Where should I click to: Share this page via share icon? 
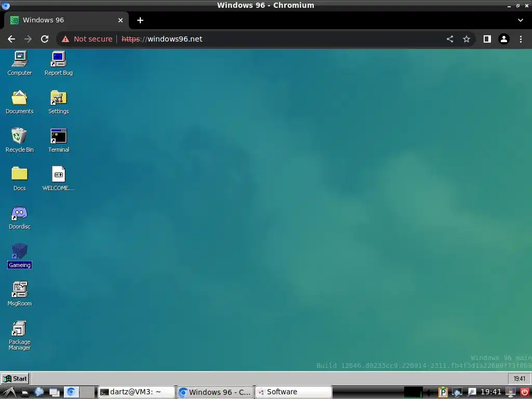pos(450,39)
